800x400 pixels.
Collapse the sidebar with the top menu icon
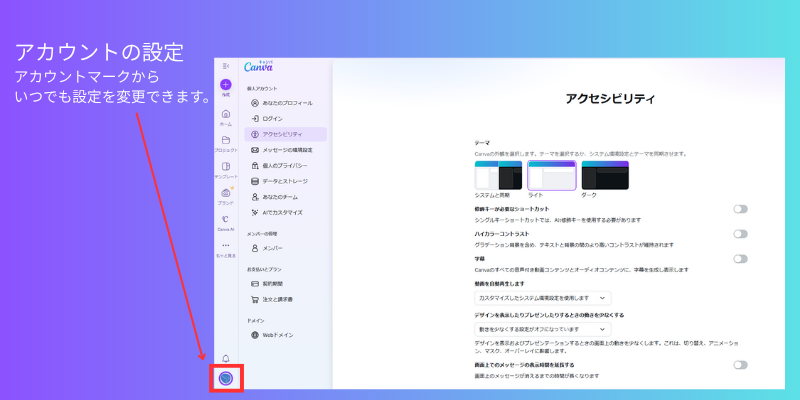click(x=226, y=66)
